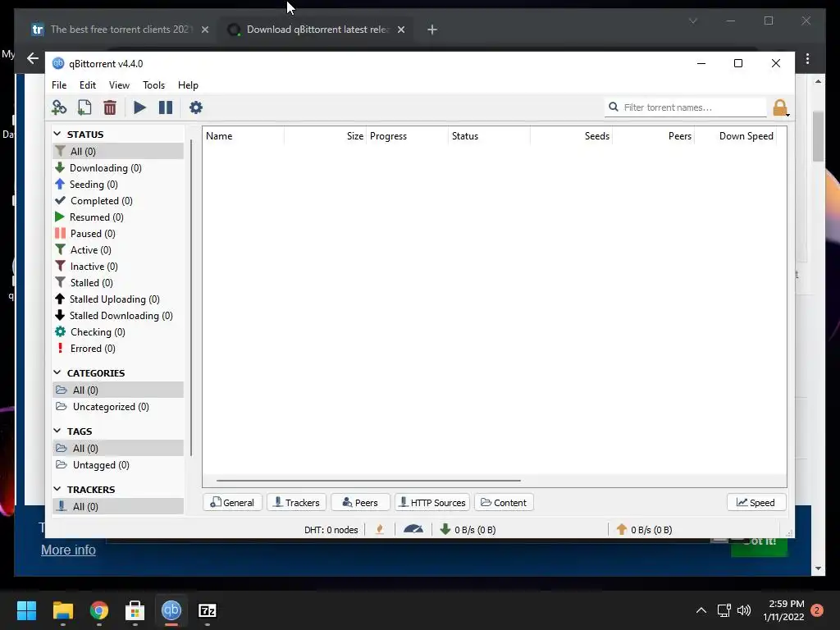Collapse the CATEGORIES section chevron
This screenshot has width=840, height=630.
click(x=57, y=372)
